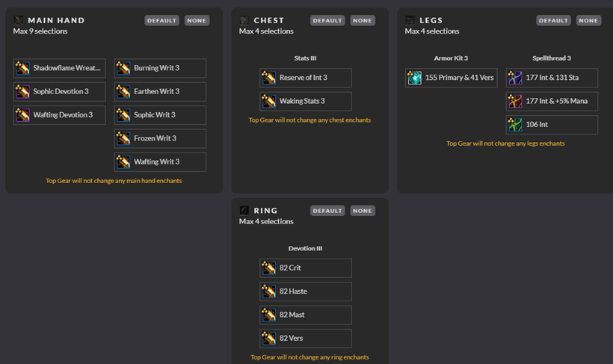Toggle Burning Writ 3 selection
Screen dimensions: 613x364
pyautogui.click(x=160, y=68)
